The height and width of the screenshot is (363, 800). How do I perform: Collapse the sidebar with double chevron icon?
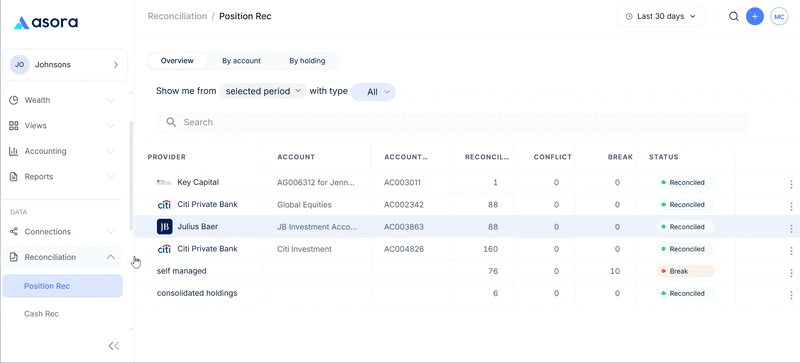click(114, 346)
